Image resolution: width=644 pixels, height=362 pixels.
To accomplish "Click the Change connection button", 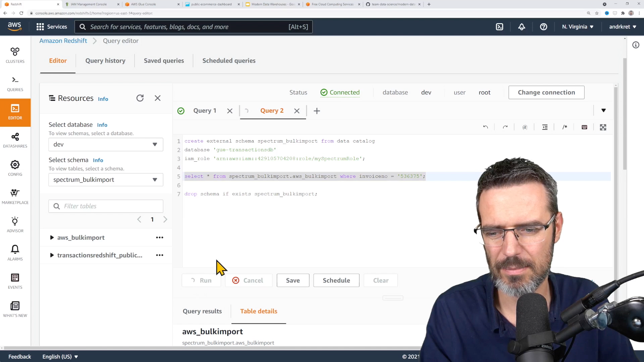I will 546,92.
